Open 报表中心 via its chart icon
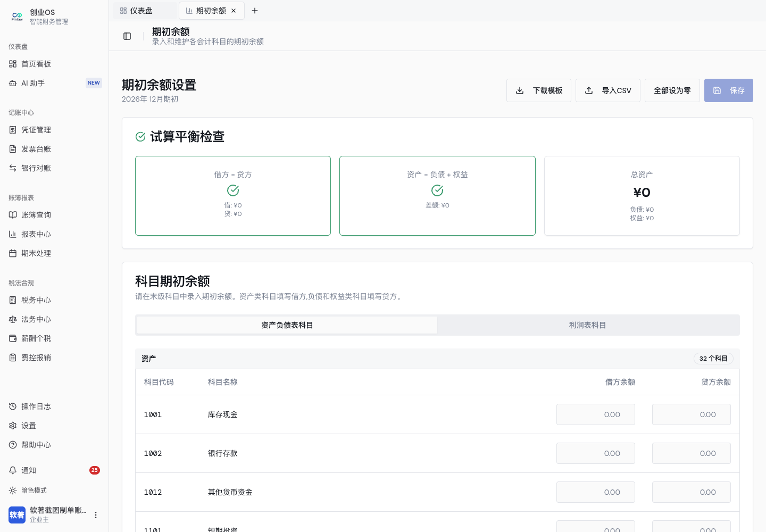 point(13,234)
